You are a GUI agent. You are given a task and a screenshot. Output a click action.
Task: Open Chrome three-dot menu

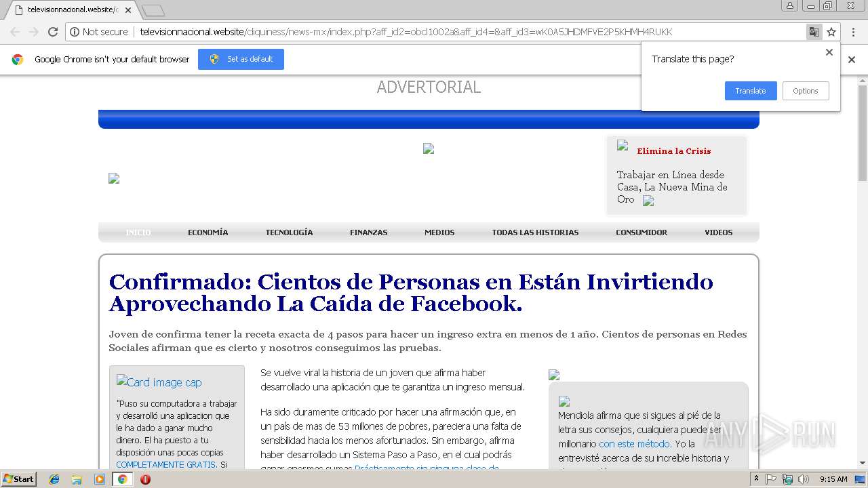pyautogui.click(x=854, y=32)
